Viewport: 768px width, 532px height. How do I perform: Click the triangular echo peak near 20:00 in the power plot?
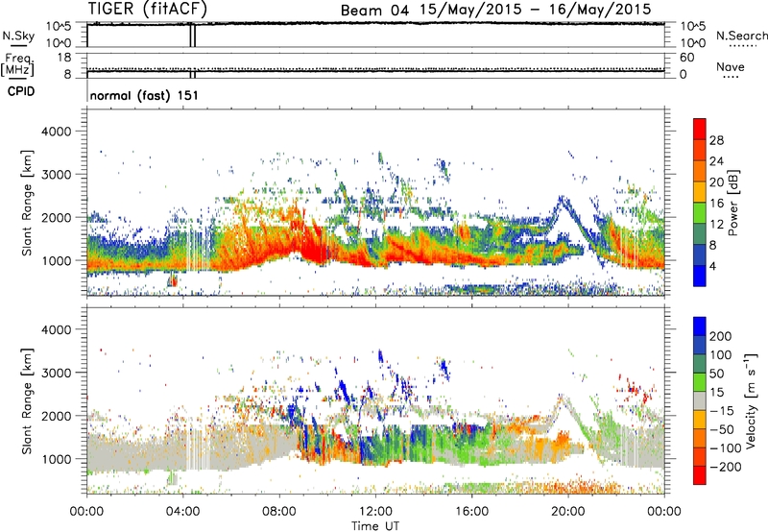tap(563, 200)
